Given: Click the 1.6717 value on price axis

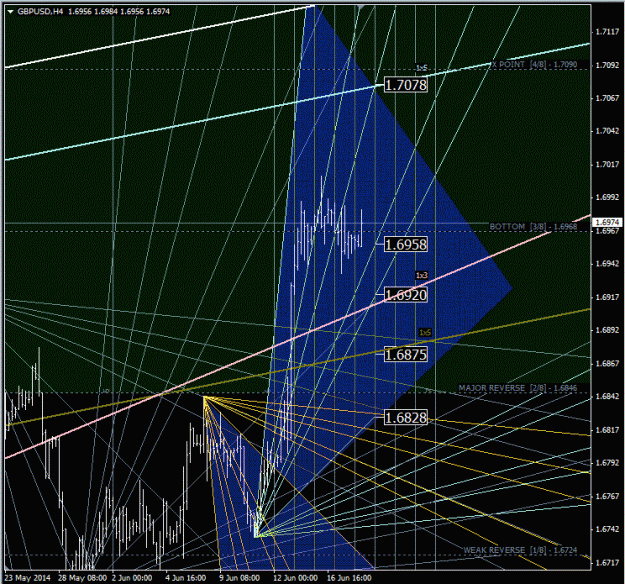Looking at the screenshot, I should [x=607, y=562].
